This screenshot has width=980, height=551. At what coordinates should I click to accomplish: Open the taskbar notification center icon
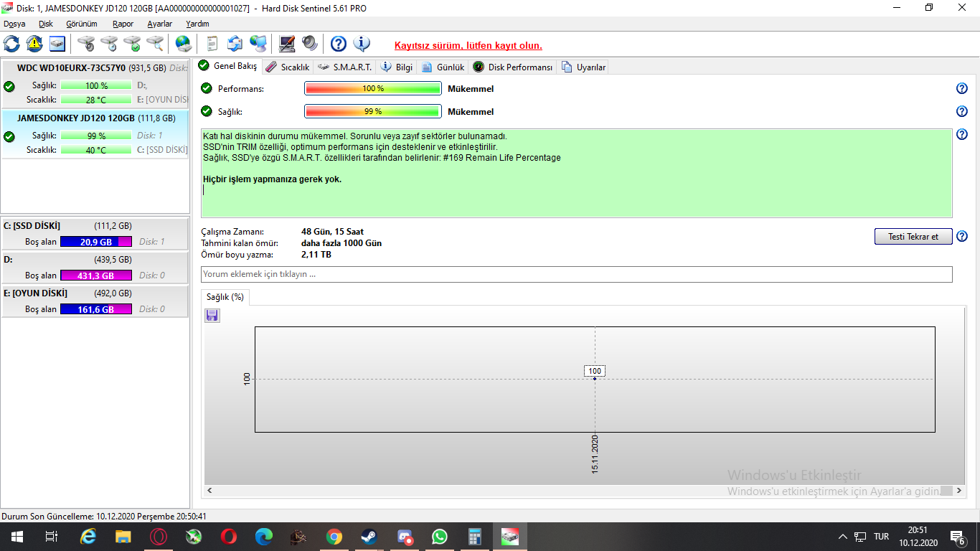(957, 537)
